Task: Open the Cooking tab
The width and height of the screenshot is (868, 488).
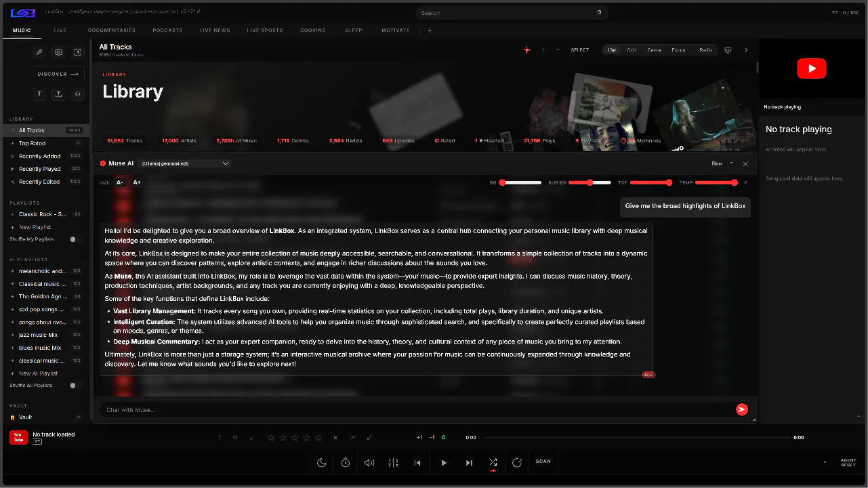Action: [313, 30]
